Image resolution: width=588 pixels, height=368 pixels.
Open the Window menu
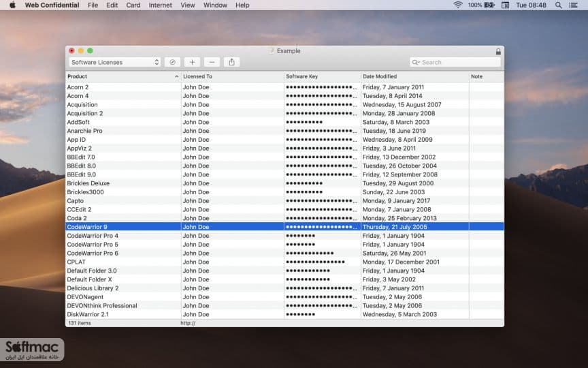(x=215, y=5)
